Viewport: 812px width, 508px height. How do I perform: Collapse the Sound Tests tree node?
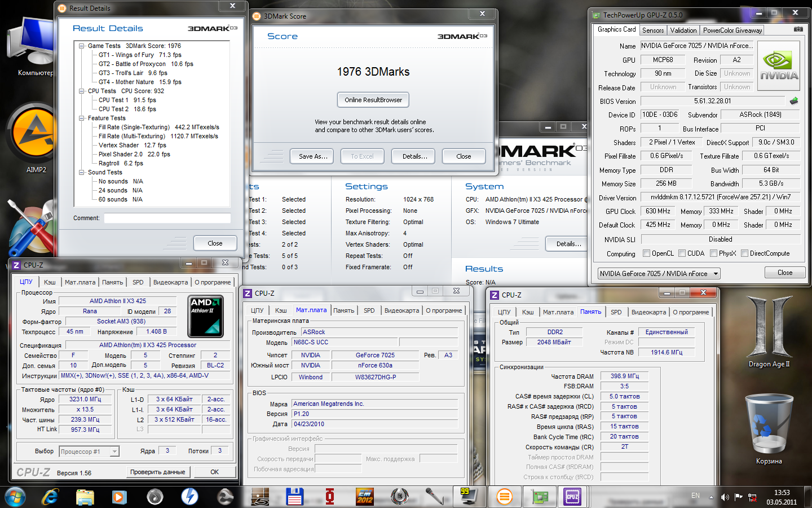(x=82, y=172)
